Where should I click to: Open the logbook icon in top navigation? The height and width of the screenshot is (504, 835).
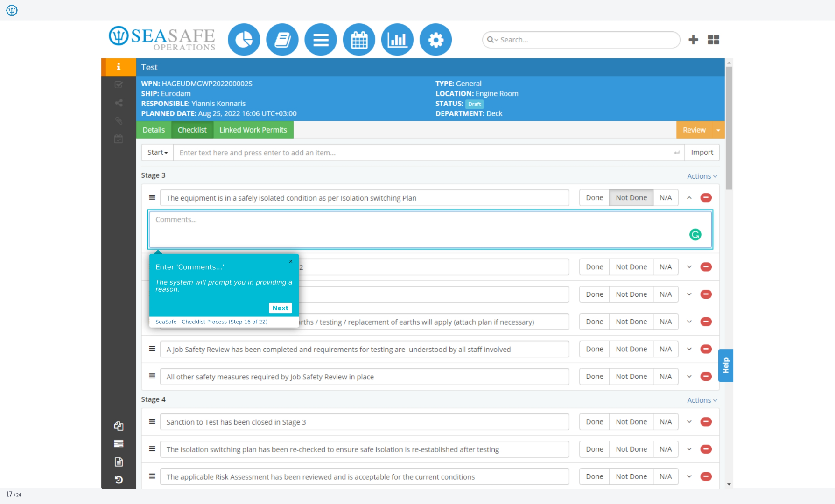click(282, 40)
